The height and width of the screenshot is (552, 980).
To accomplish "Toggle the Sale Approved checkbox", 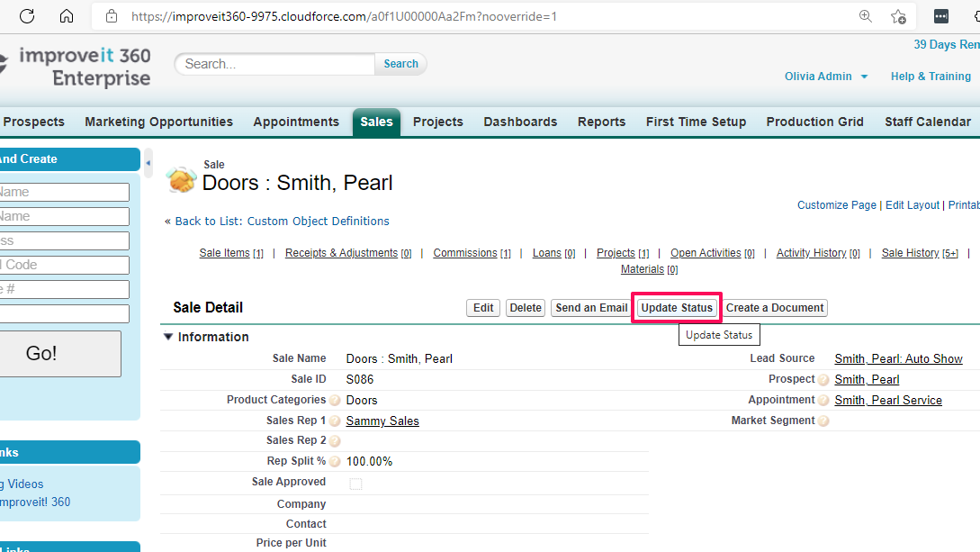I will tap(355, 484).
